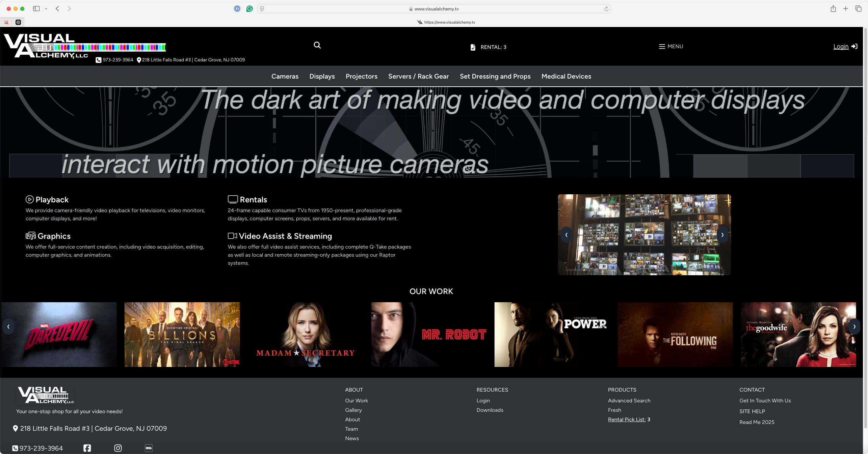Open the Safari tab overview icon

click(858, 9)
